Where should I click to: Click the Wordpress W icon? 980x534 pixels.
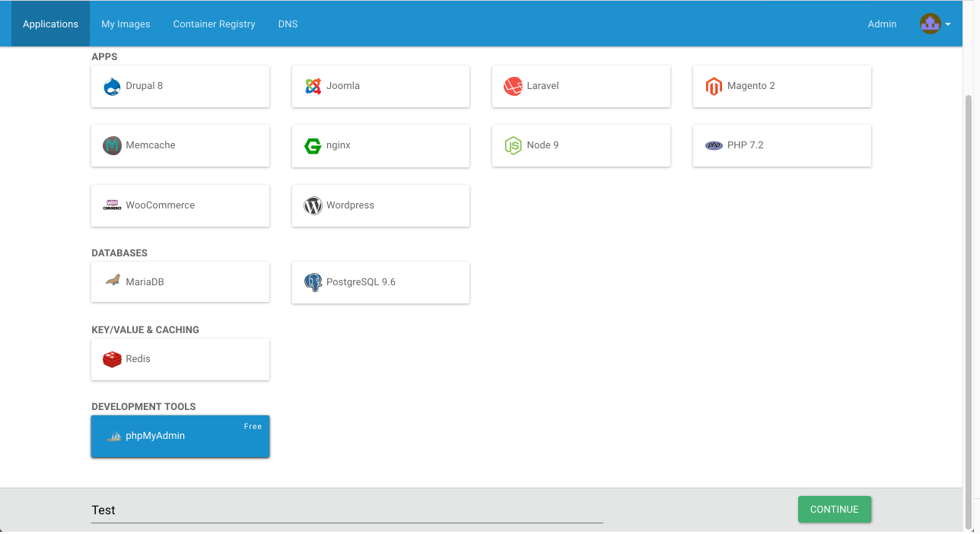click(313, 205)
